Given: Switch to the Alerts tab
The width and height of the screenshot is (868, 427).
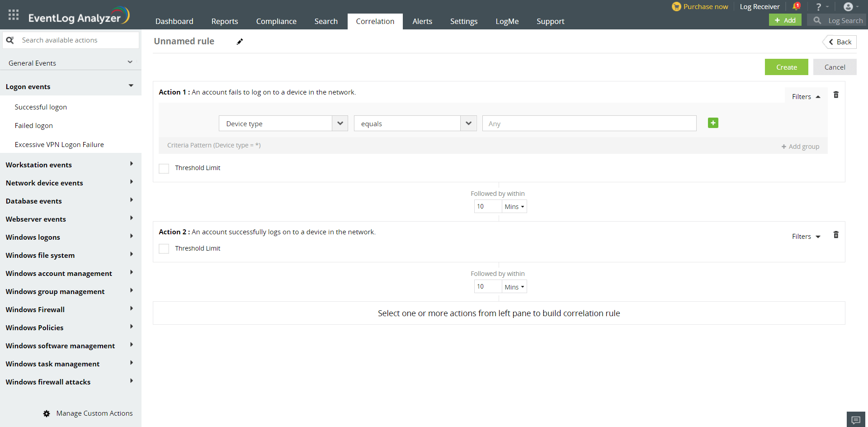Looking at the screenshot, I should (x=422, y=21).
